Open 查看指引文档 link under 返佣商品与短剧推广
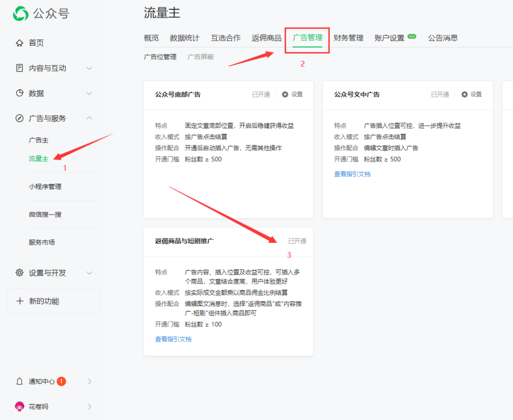The image size is (513, 420). pyautogui.click(x=173, y=339)
